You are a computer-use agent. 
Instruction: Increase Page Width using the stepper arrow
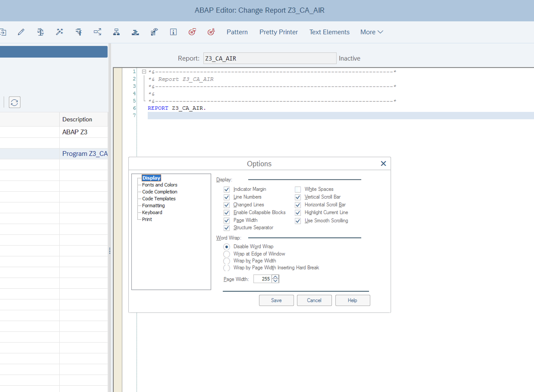(x=275, y=277)
